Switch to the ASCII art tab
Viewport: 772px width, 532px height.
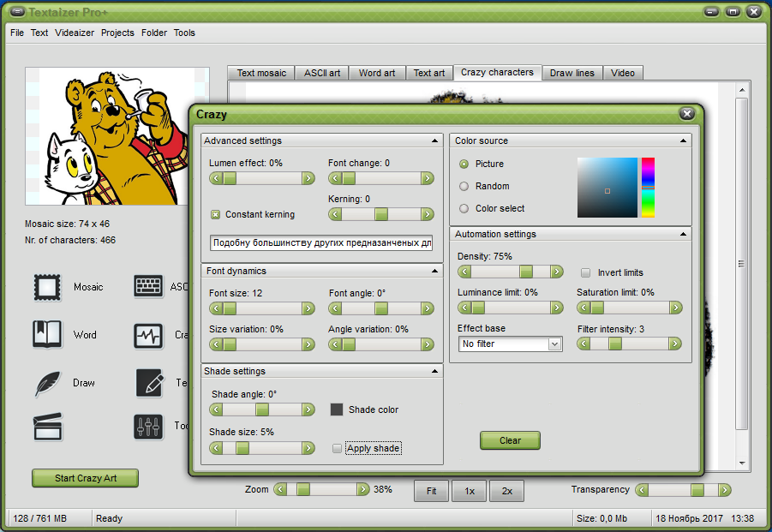click(322, 73)
